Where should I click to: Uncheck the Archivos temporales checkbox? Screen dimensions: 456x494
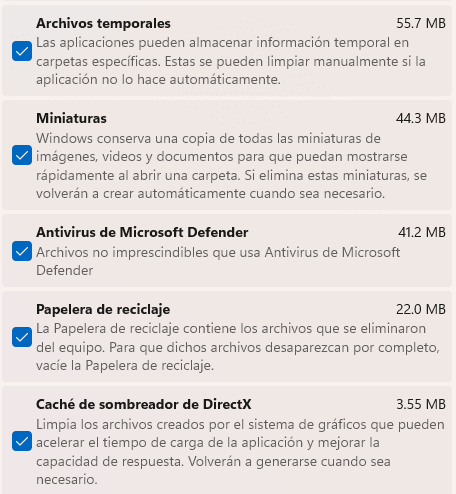pyautogui.click(x=22, y=51)
